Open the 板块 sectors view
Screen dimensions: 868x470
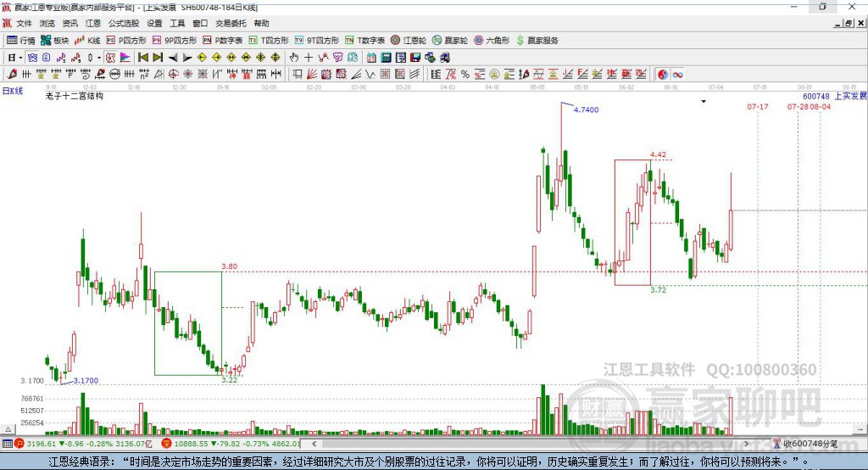tap(55, 41)
